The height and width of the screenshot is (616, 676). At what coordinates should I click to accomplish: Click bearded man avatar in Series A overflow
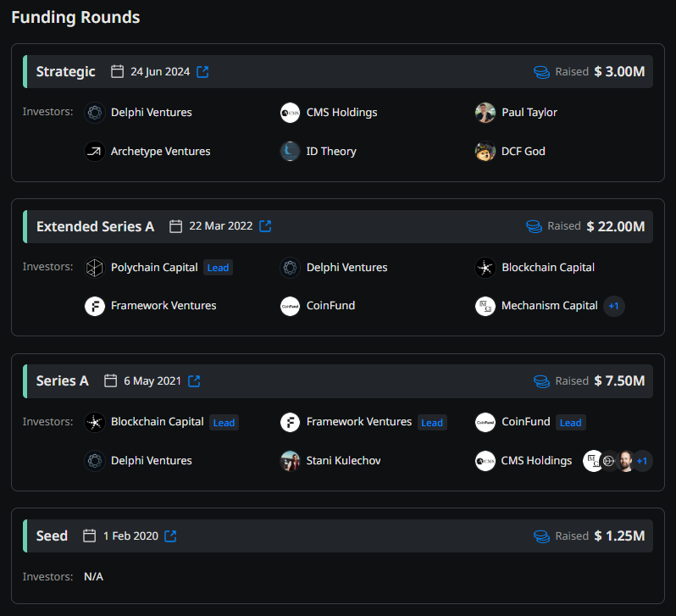625,461
